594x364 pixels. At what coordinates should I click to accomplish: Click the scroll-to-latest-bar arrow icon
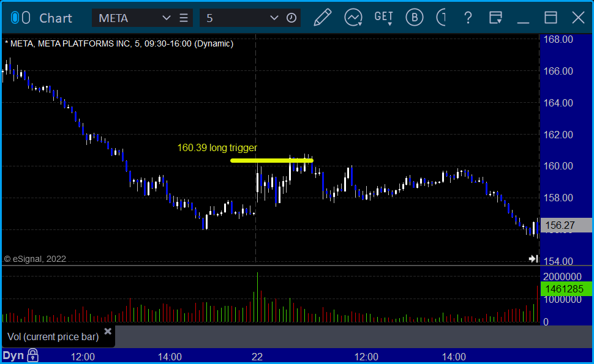[x=533, y=258]
